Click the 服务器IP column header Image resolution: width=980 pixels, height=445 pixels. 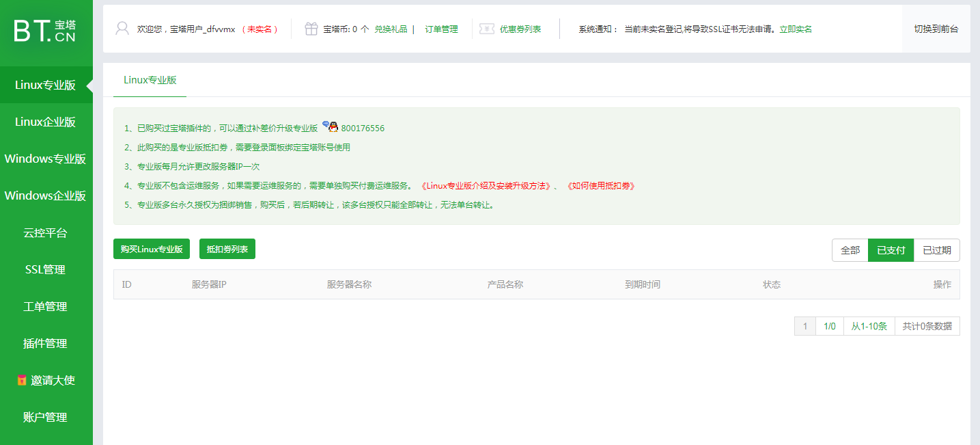point(209,284)
